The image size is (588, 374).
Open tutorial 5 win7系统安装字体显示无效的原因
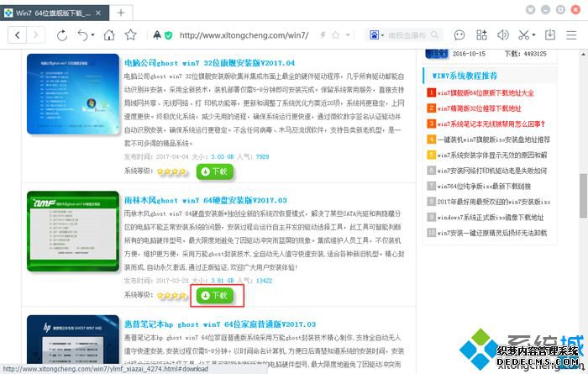pyautogui.click(x=492, y=155)
